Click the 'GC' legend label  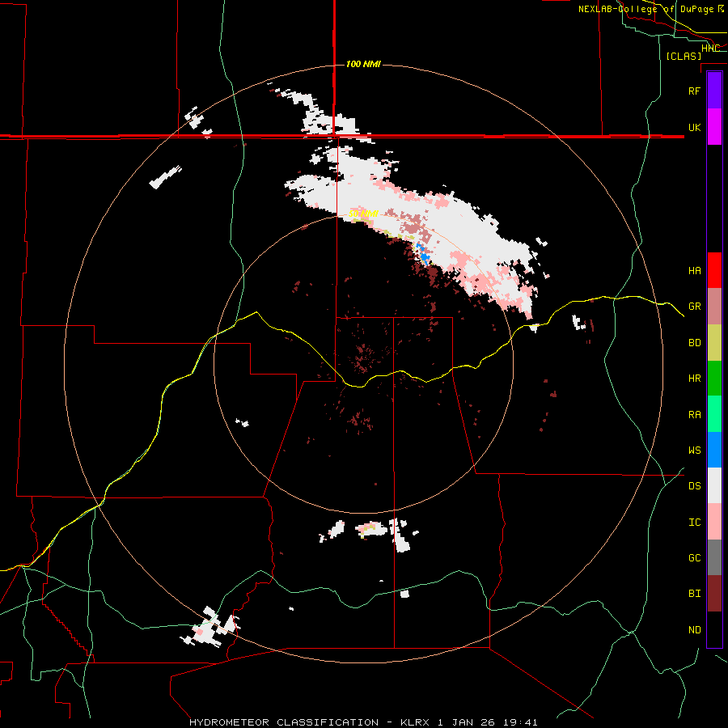tap(694, 558)
